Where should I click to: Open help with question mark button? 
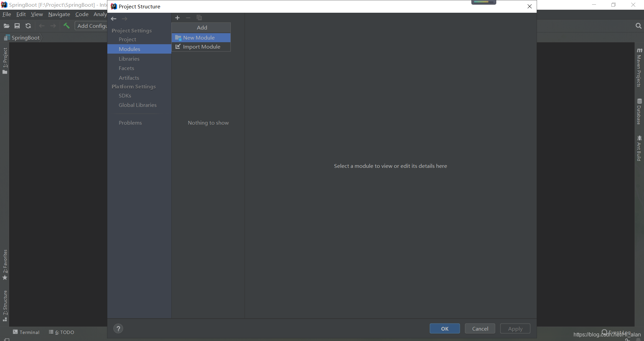(118, 329)
